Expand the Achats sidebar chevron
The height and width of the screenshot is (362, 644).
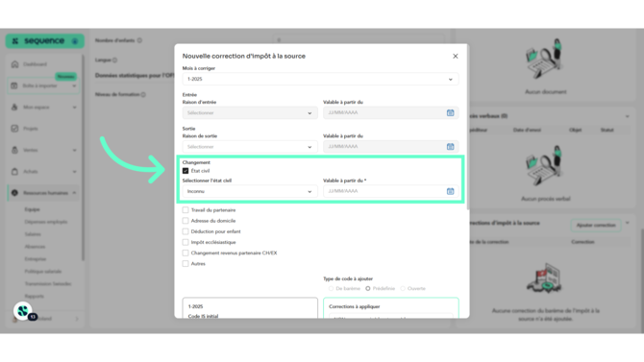click(x=74, y=172)
